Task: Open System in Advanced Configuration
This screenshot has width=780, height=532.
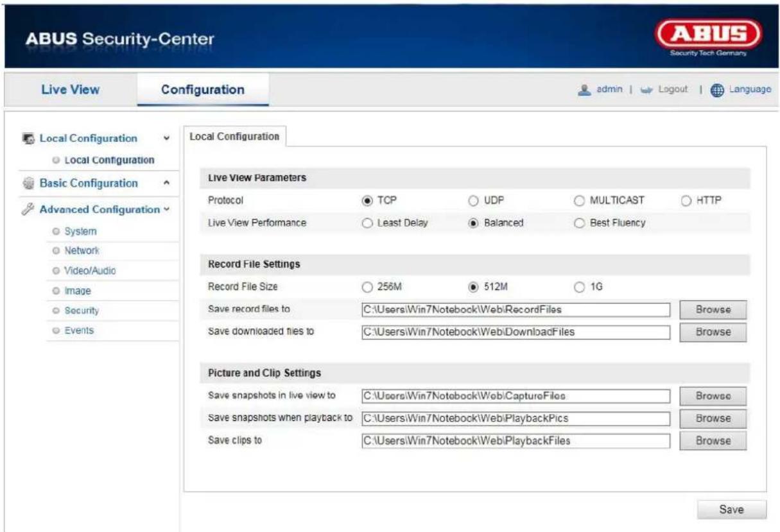Action: click(80, 231)
